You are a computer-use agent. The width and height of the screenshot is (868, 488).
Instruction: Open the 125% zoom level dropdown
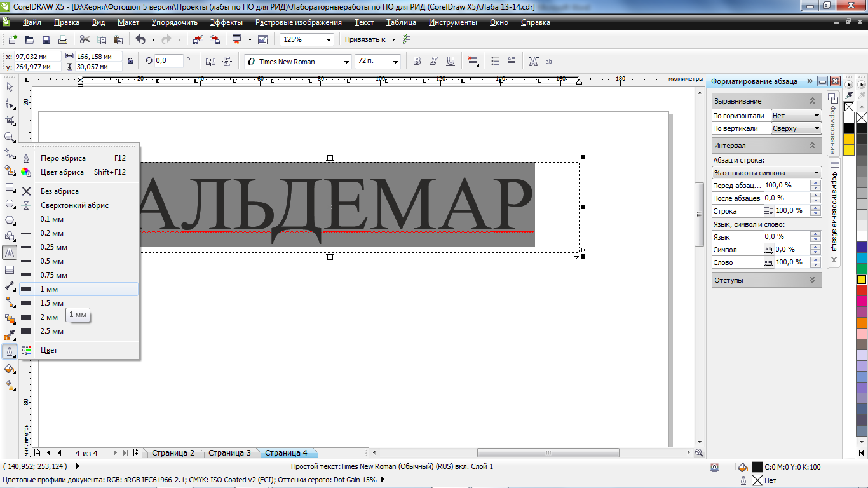point(329,40)
